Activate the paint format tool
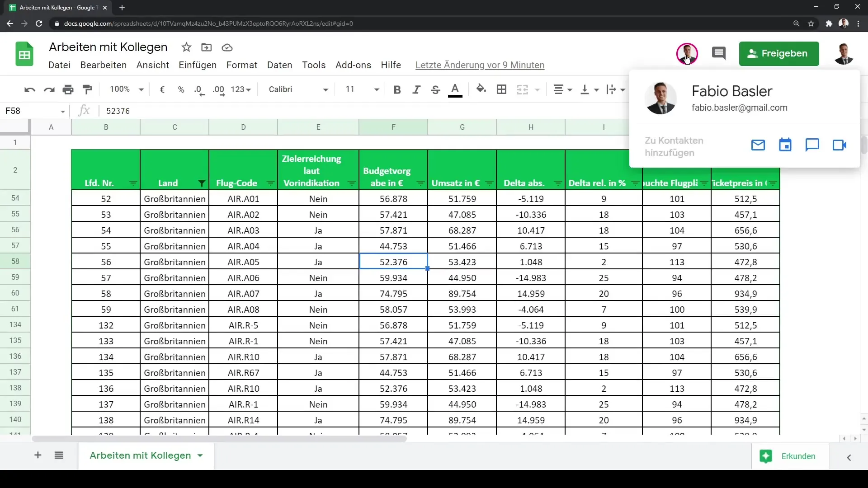This screenshot has width=868, height=488. coord(88,89)
